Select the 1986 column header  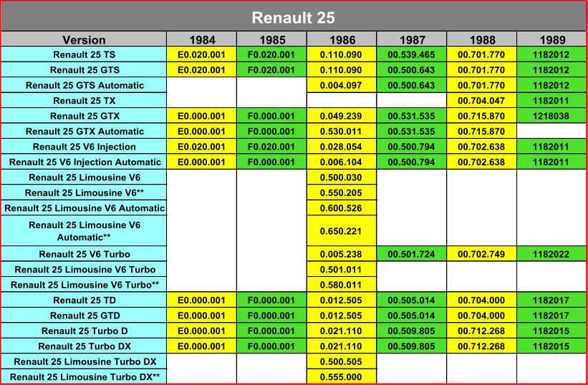click(x=341, y=39)
